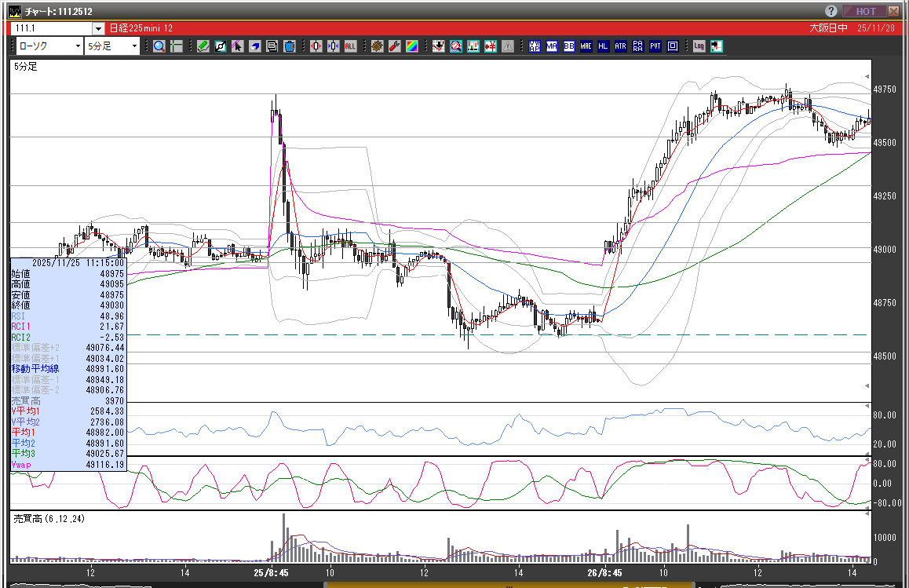
Task: Select the trash can delete icon
Action: tap(289, 46)
